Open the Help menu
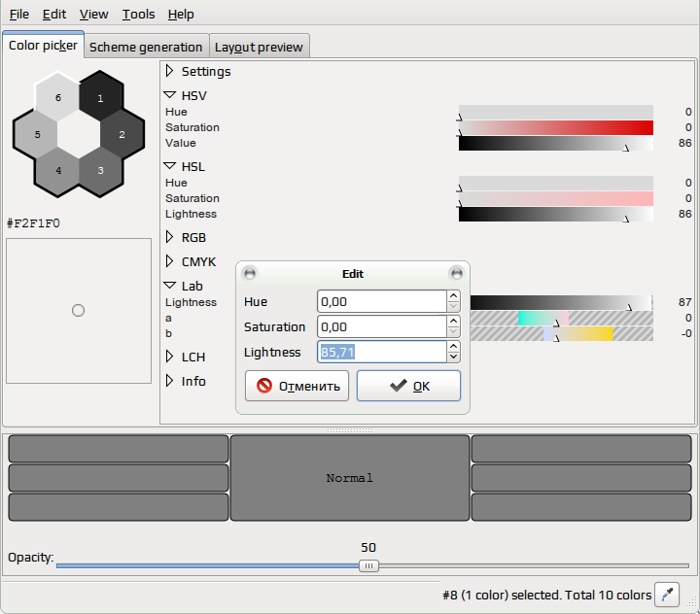This screenshot has width=700, height=614. pyautogui.click(x=181, y=15)
